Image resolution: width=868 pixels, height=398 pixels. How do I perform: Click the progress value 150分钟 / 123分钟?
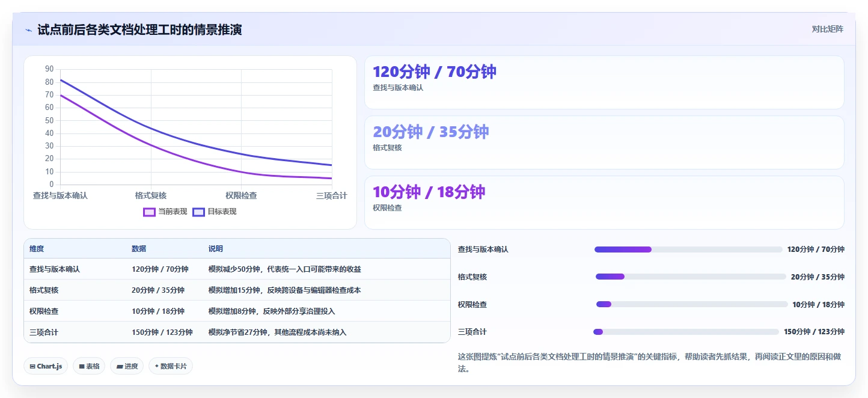(814, 332)
